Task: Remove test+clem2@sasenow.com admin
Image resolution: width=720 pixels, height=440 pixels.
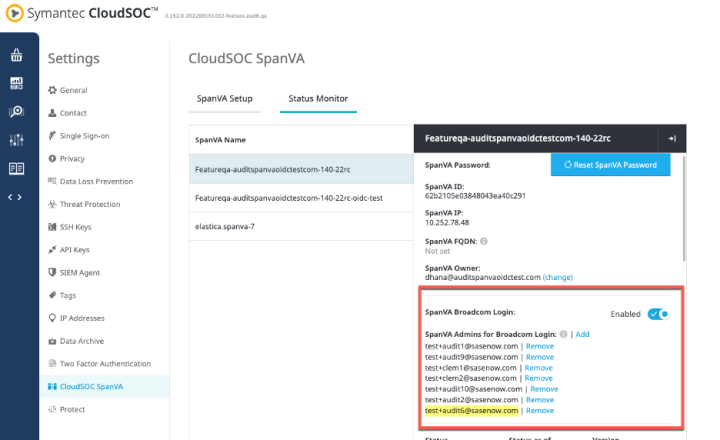Action: click(x=539, y=378)
